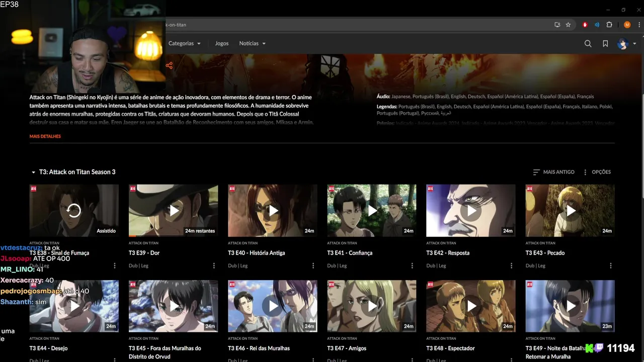Play episode E49 Noite da Batalha thumbnail
The width and height of the screenshot is (644, 362).
point(570,306)
